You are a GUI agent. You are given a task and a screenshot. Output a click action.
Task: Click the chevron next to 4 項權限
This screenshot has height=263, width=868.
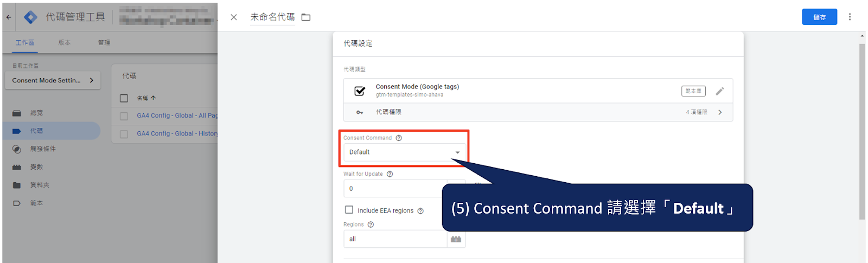[x=720, y=112]
